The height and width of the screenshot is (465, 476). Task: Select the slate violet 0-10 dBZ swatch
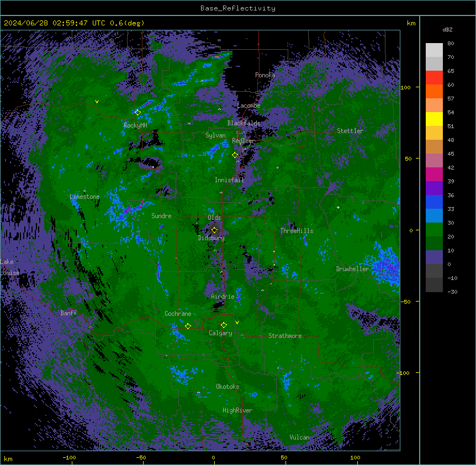click(x=434, y=257)
